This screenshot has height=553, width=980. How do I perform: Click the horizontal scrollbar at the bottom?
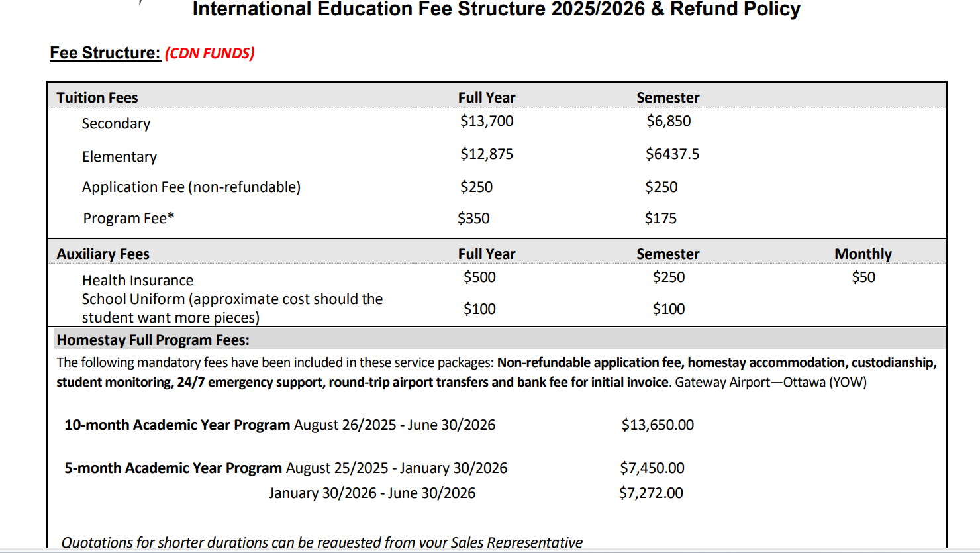point(490,550)
